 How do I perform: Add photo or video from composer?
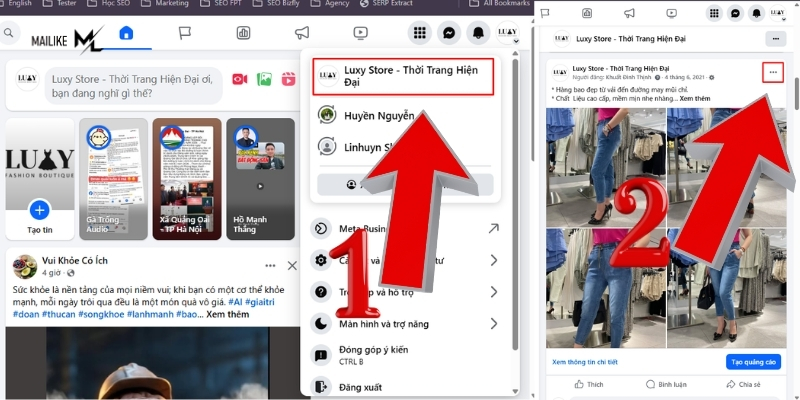pyautogui.click(x=264, y=79)
